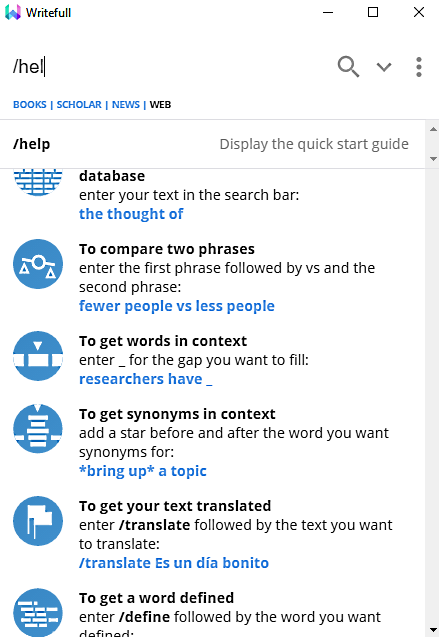
Task: Click the suggestion list up arrow
Action: coord(433,129)
